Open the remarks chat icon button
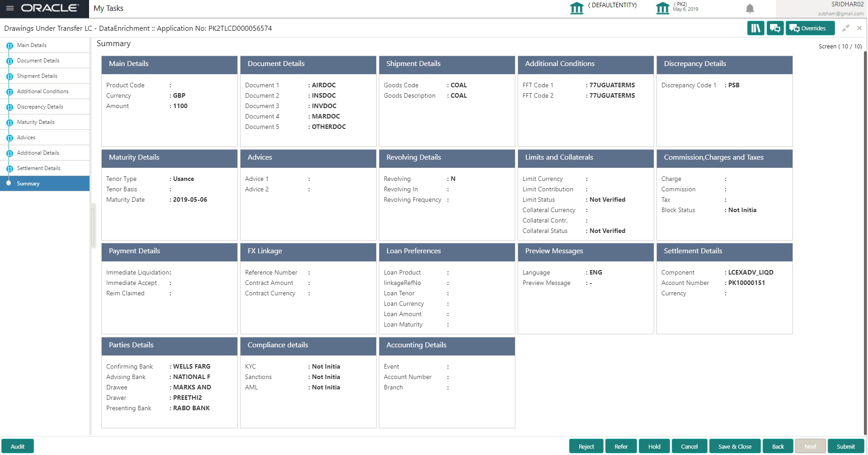Image resolution: width=868 pixels, height=455 pixels. click(x=775, y=28)
